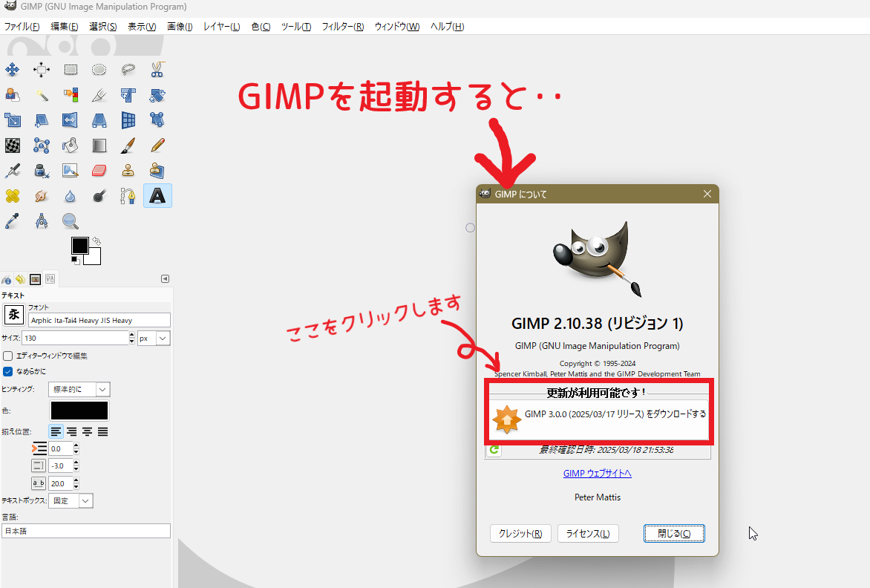Click the black text color swatch

pyautogui.click(x=79, y=410)
